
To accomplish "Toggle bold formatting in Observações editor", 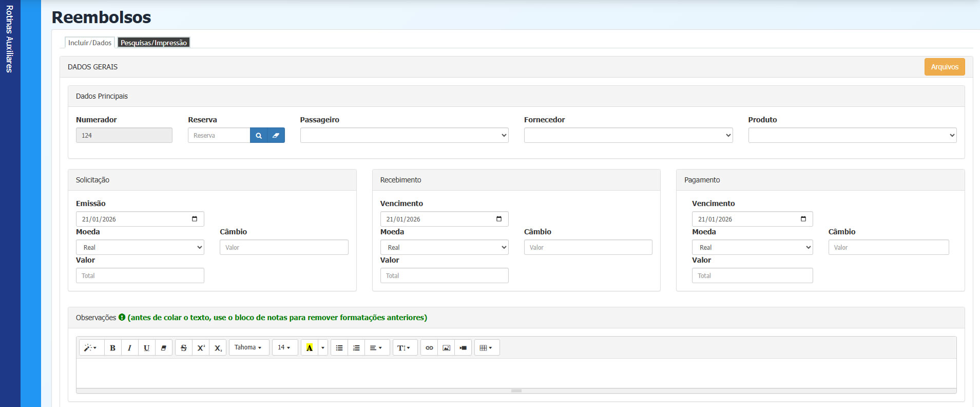I will coord(112,348).
